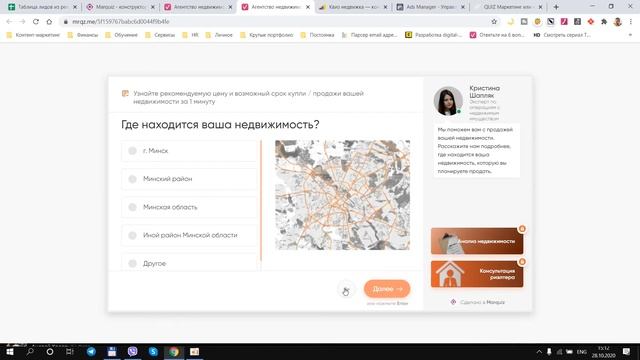Open Chrome's three-dot menu
The height and width of the screenshot is (360, 640).
coord(631,22)
